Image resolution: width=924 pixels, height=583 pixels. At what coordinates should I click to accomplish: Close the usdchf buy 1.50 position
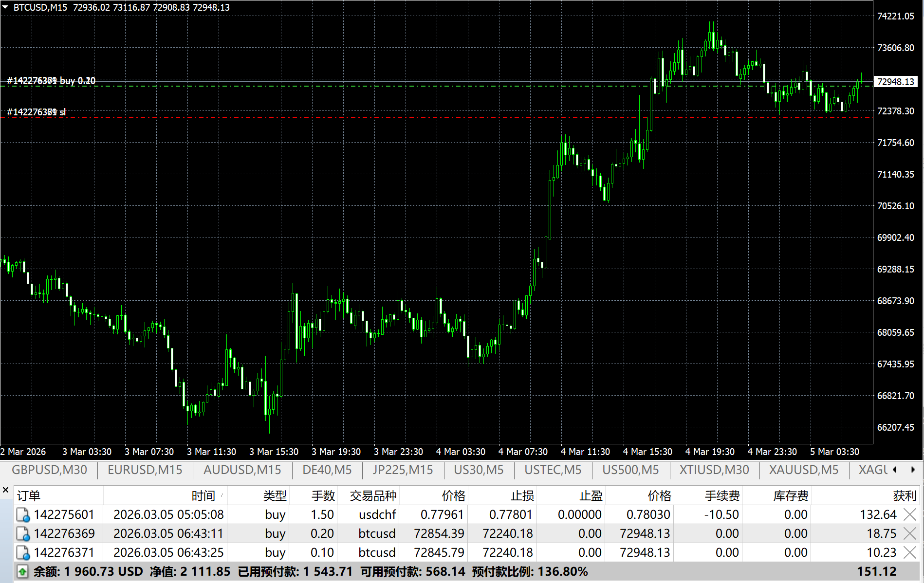(909, 515)
